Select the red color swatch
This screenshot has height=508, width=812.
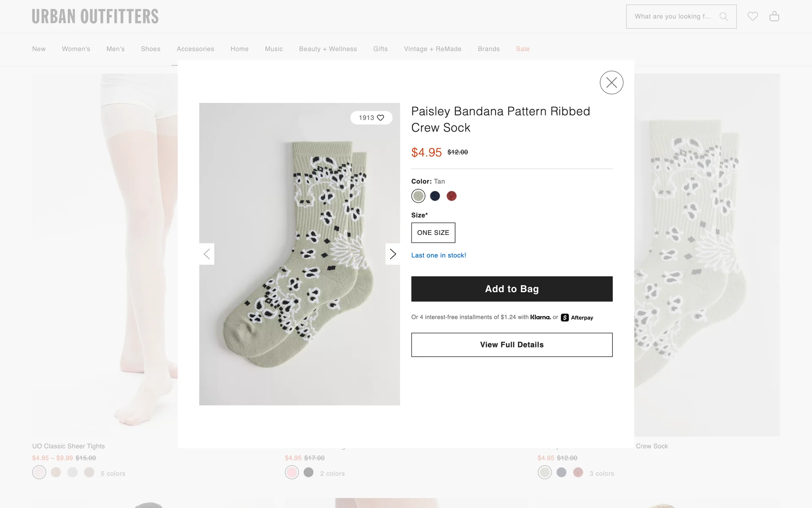451,196
